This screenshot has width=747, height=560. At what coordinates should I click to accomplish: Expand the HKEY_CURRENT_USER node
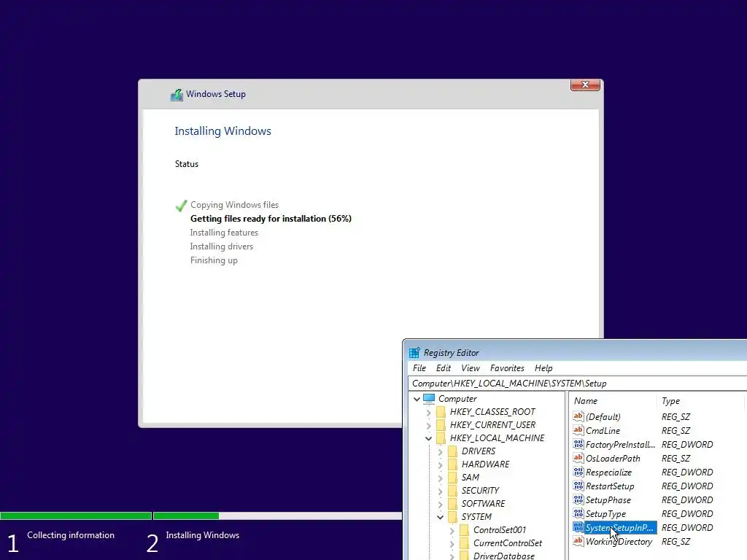click(x=428, y=425)
